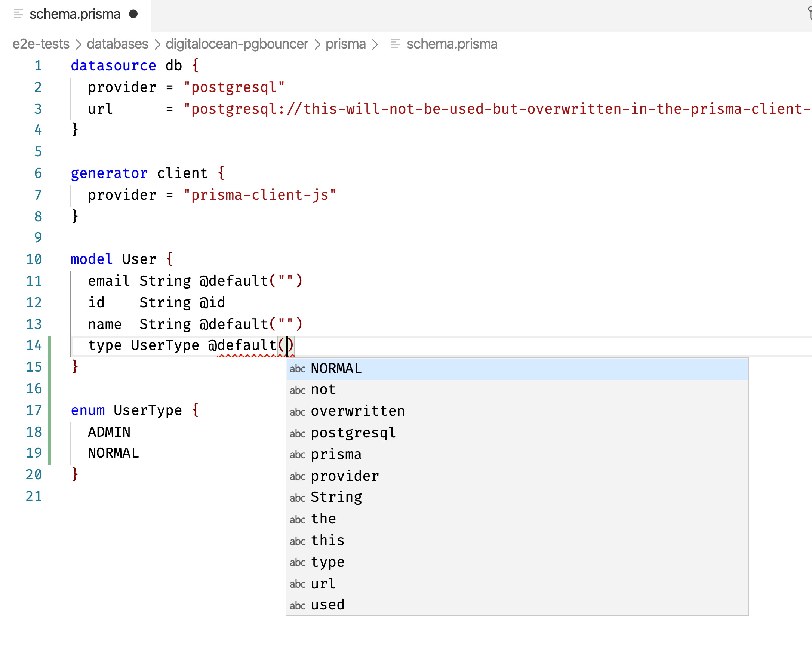
Task: Open the prisma folder from the breadcrumb
Action: point(345,44)
